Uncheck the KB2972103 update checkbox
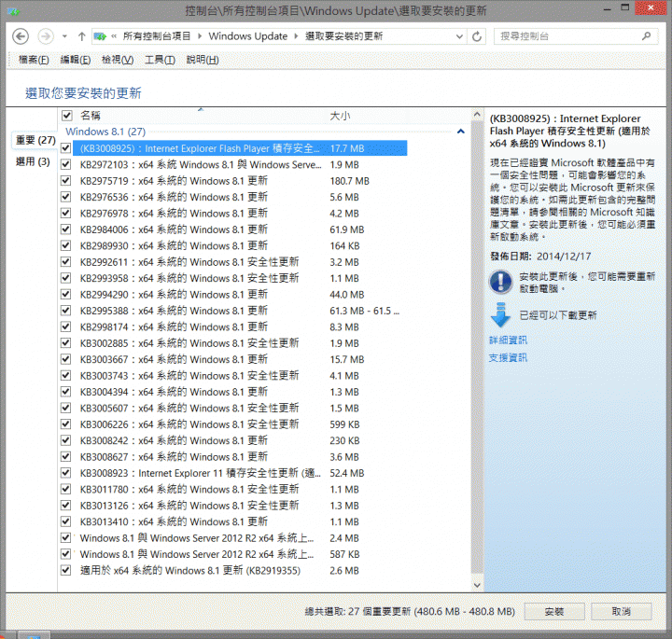 click(x=65, y=164)
